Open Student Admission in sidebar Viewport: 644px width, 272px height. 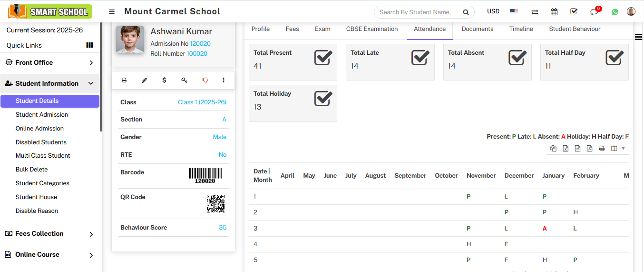pos(42,115)
